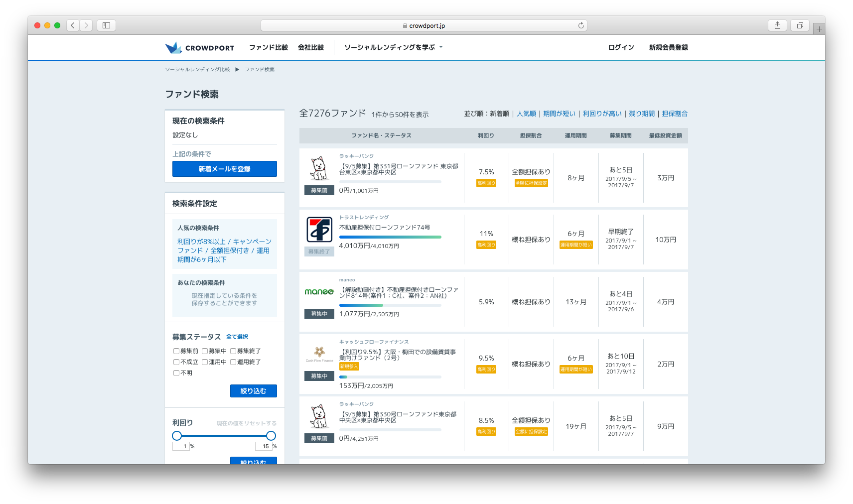Click the minimum 利回り input showing 1
Image resolution: width=853 pixels, height=504 pixels.
180,446
